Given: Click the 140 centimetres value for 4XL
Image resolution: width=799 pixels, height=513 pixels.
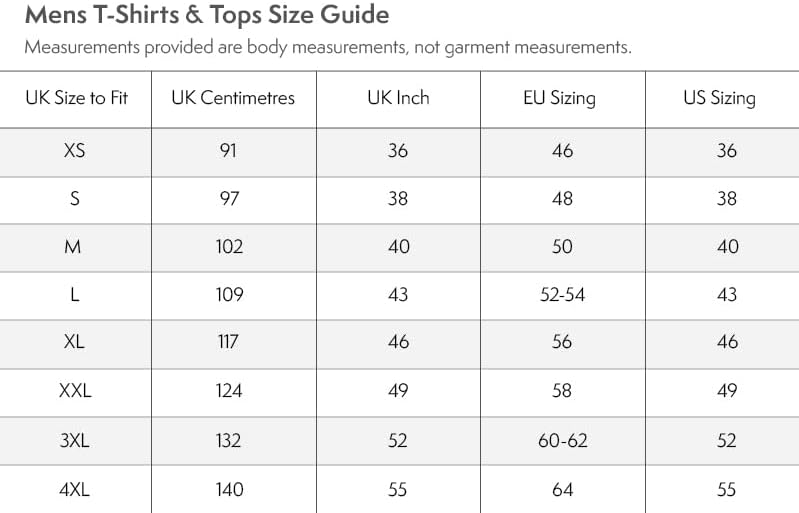Looking at the screenshot, I should (x=229, y=490).
